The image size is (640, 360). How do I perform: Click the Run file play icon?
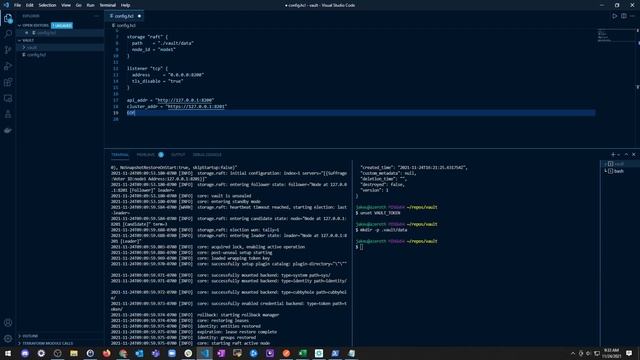(614, 16)
